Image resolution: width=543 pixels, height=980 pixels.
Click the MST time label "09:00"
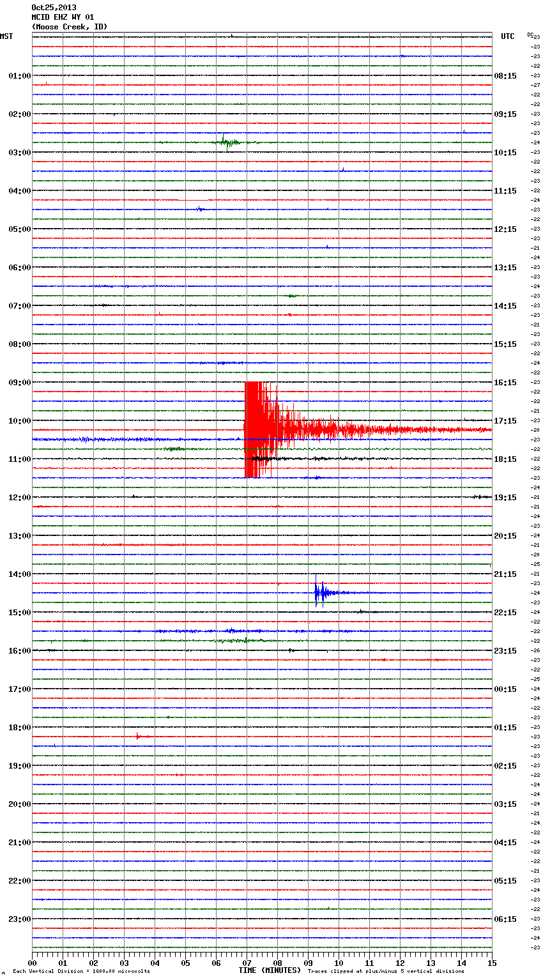tap(20, 383)
